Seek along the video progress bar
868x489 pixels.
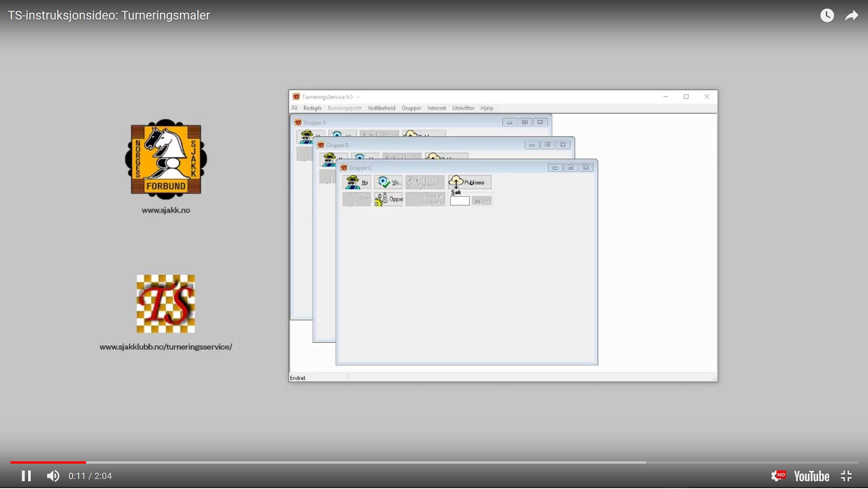pos(434,462)
